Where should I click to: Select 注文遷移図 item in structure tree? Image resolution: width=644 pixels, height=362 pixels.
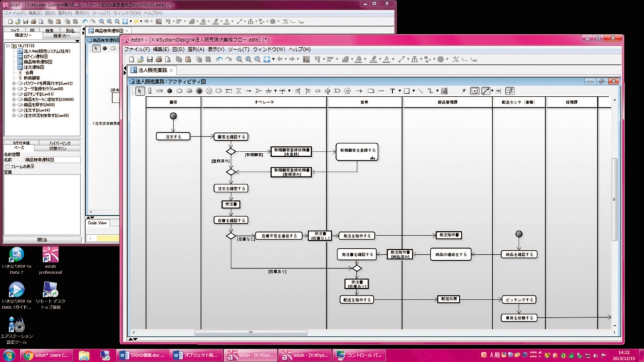point(34,67)
